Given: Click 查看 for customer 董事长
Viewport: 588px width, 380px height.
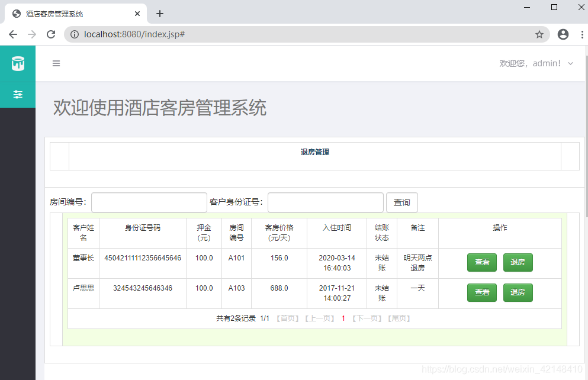Looking at the screenshot, I should pos(482,262).
